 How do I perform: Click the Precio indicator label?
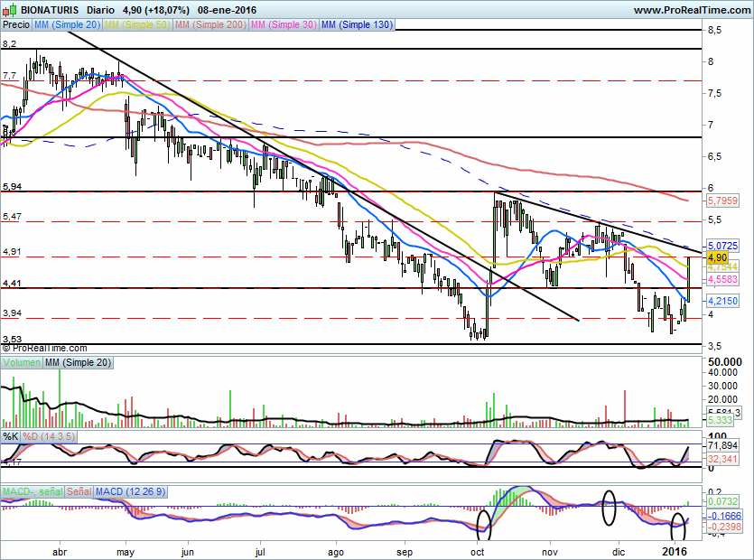(16, 24)
